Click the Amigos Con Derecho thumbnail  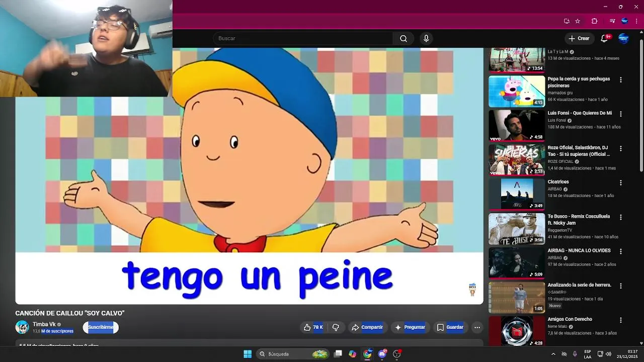tap(517, 331)
